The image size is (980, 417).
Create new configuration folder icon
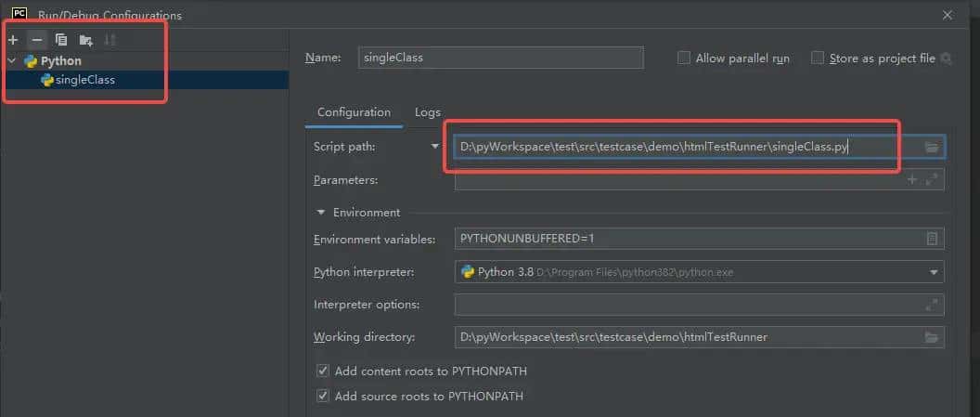[85, 40]
